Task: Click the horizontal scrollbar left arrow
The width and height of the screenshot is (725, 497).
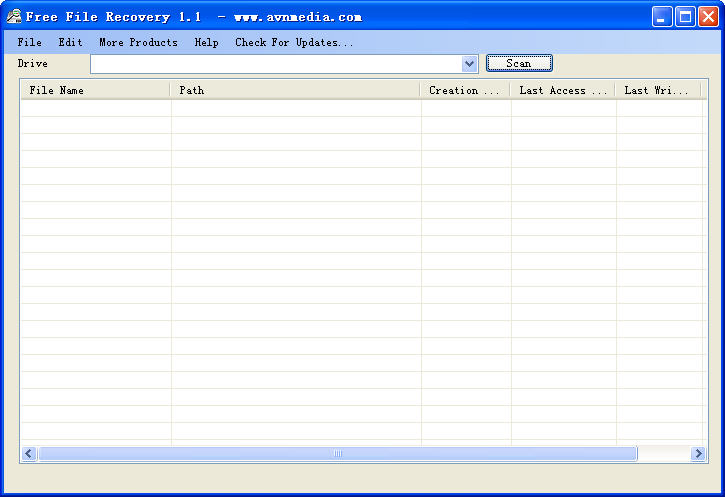Action: pyautogui.click(x=29, y=453)
